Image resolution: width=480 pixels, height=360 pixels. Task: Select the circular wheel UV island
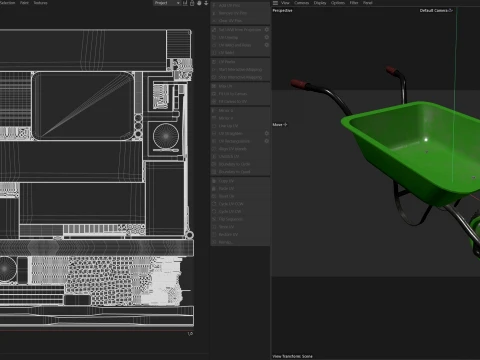(166, 136)
